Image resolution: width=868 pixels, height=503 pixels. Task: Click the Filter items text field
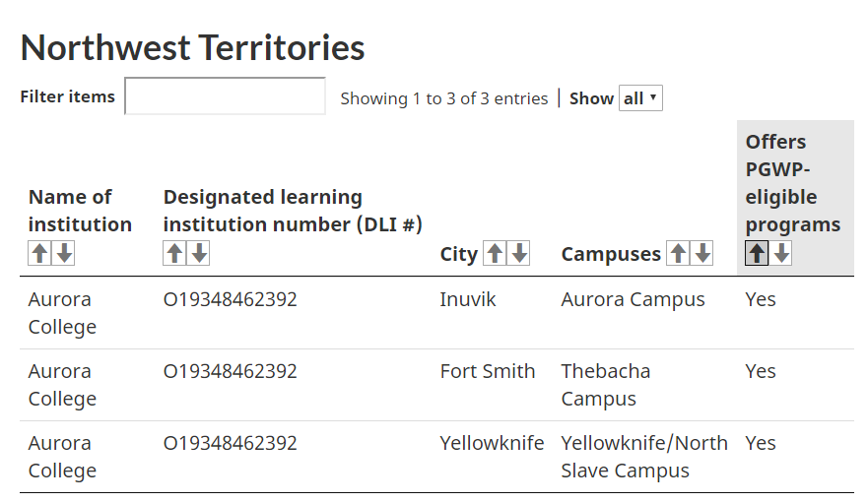click(225, 96)
